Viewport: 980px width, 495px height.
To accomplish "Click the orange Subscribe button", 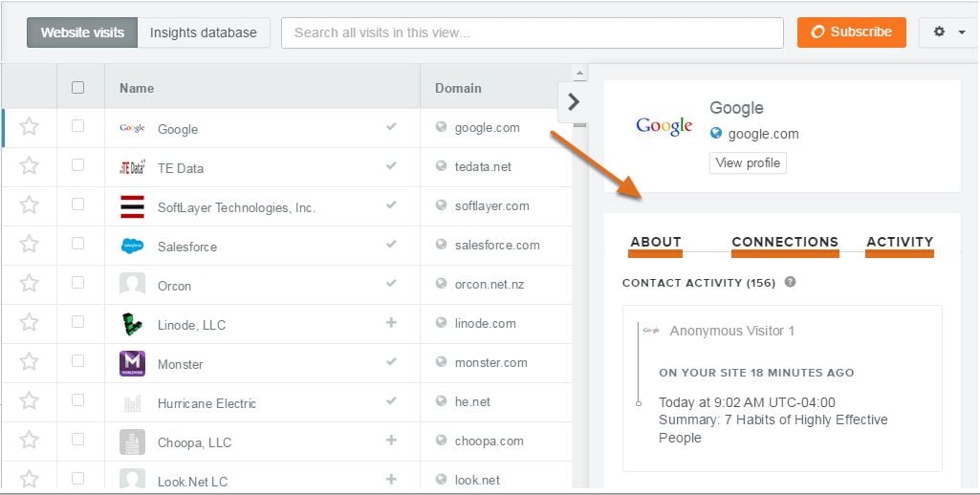I will (851, 32).
